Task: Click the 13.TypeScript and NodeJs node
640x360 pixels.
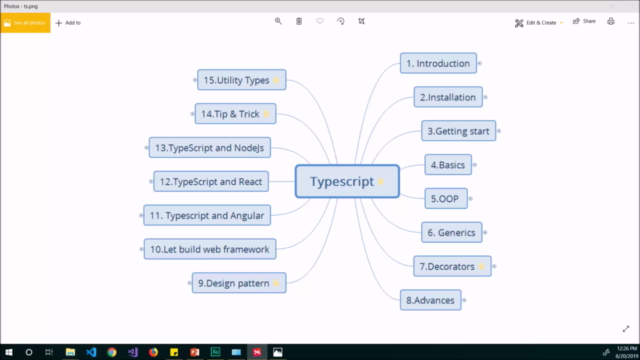Action: 210,148
